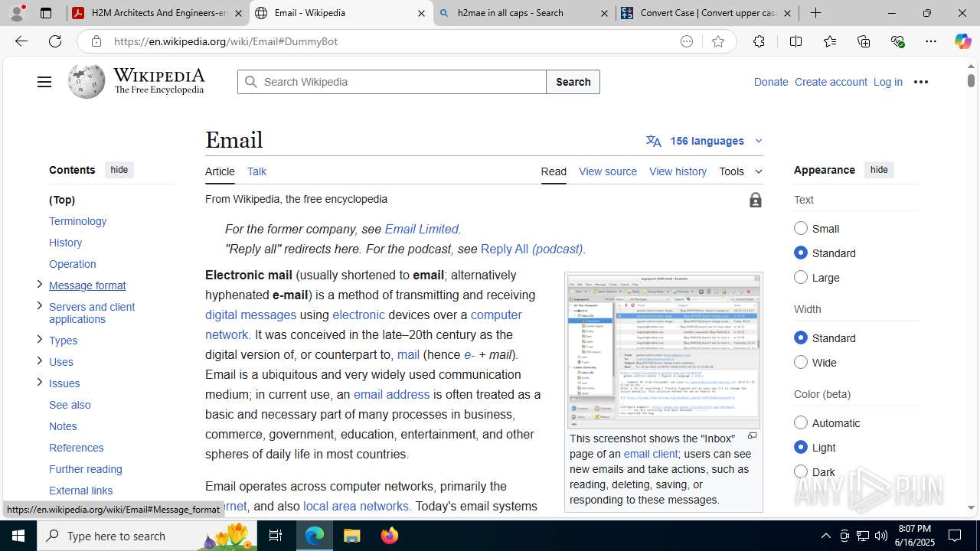Click Create account link
The width and height of the screenshot is (980, 551).
831,82
